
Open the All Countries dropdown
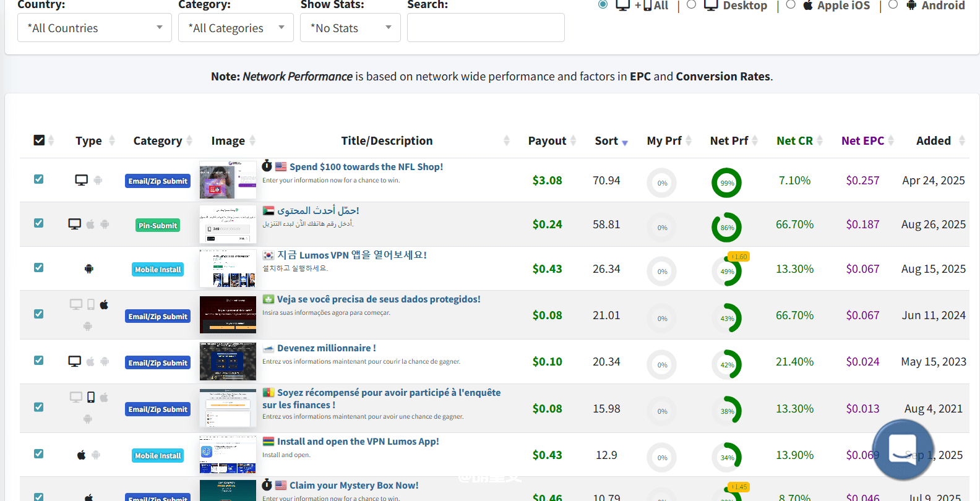(x=95, y=28)
